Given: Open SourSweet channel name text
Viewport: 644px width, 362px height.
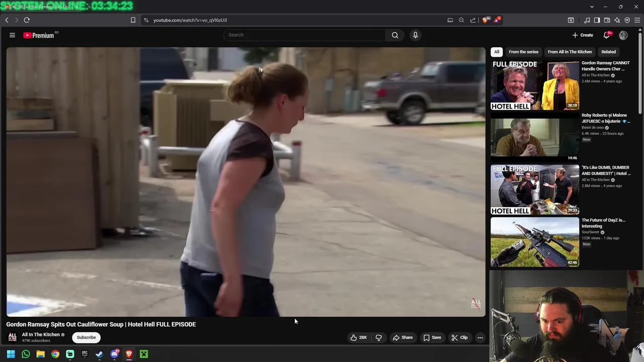Looking at the screenshot, I should tap(591, 232).
